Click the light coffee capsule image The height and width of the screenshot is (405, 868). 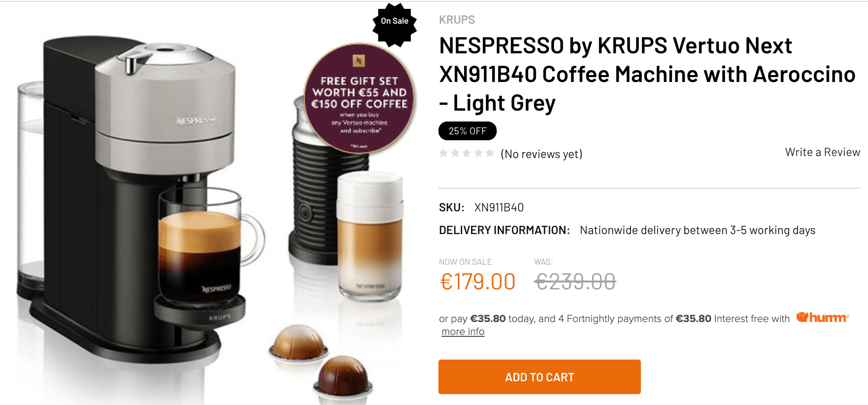[298, 344]
